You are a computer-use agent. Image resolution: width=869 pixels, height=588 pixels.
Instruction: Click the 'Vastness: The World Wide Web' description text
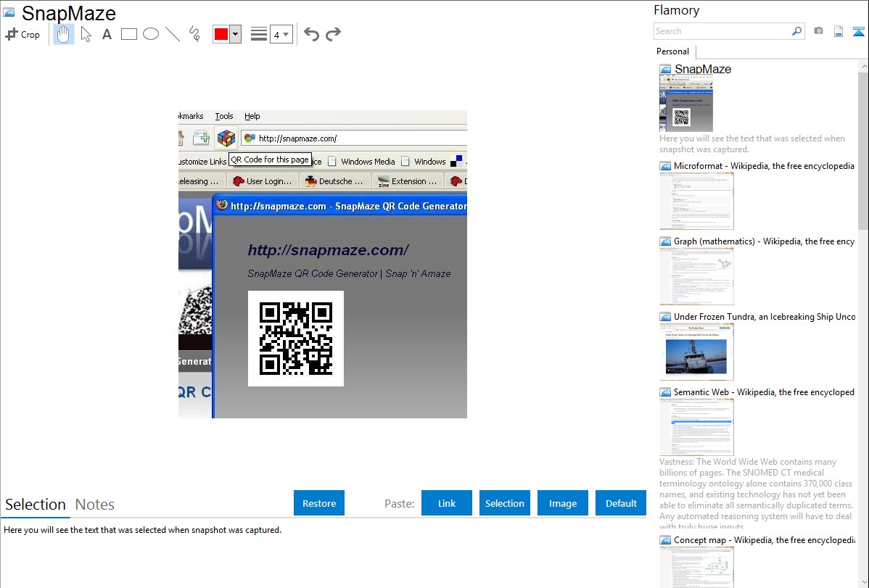click(x=756, y=494)
